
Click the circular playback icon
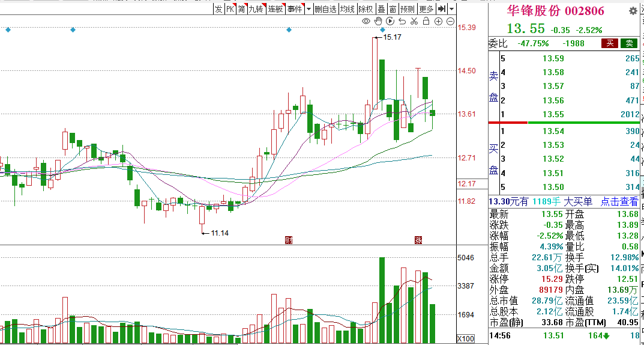tap(390, 22)
